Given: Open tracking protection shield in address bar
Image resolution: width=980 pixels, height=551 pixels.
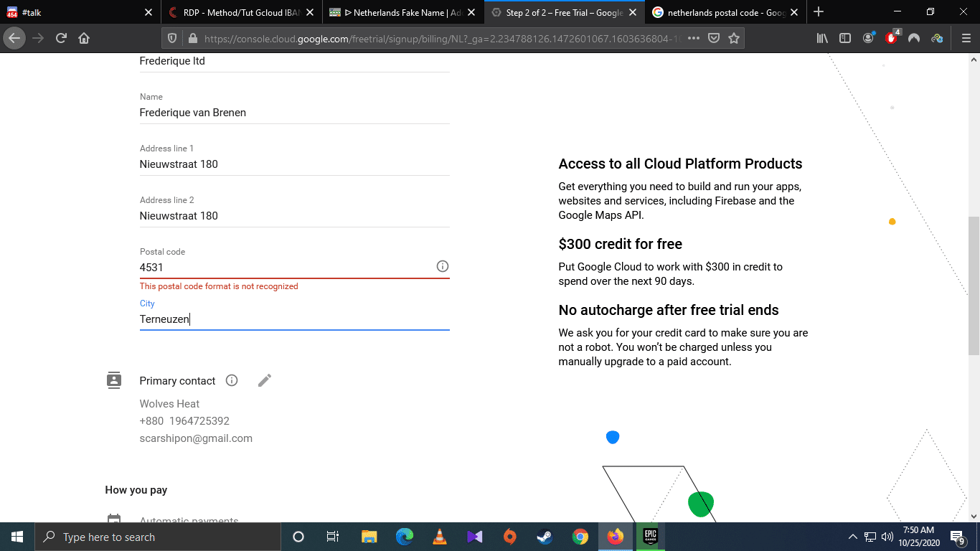Looking at the screenshot, I should [x=171, y=39].
